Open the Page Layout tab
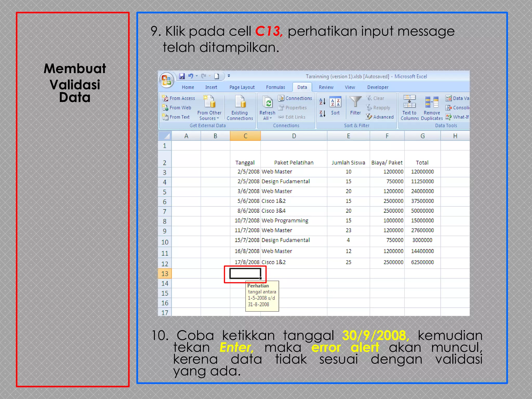This screenshot has width=532, height=399. coord(242,87)
